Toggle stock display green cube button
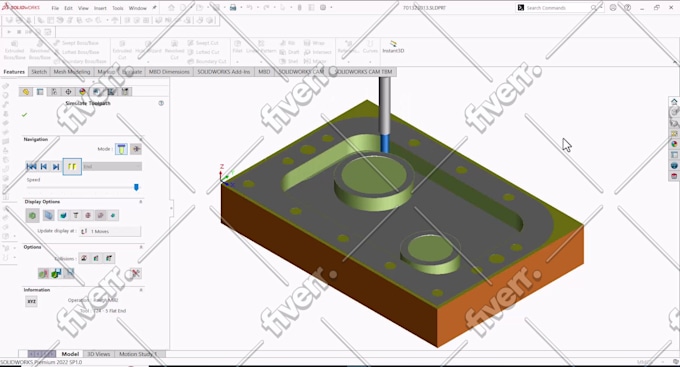This screenshot has height=367, width=680. click(33, 215)
